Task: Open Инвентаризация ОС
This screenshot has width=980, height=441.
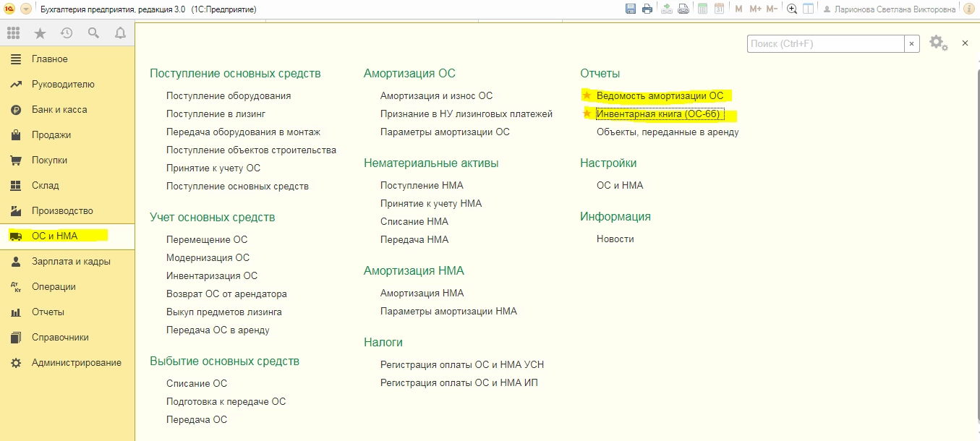Action: [212, 275]
